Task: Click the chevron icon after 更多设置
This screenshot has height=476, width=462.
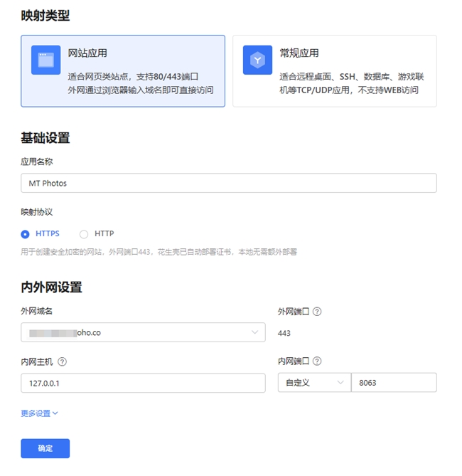Action: [x=55, y=413]
